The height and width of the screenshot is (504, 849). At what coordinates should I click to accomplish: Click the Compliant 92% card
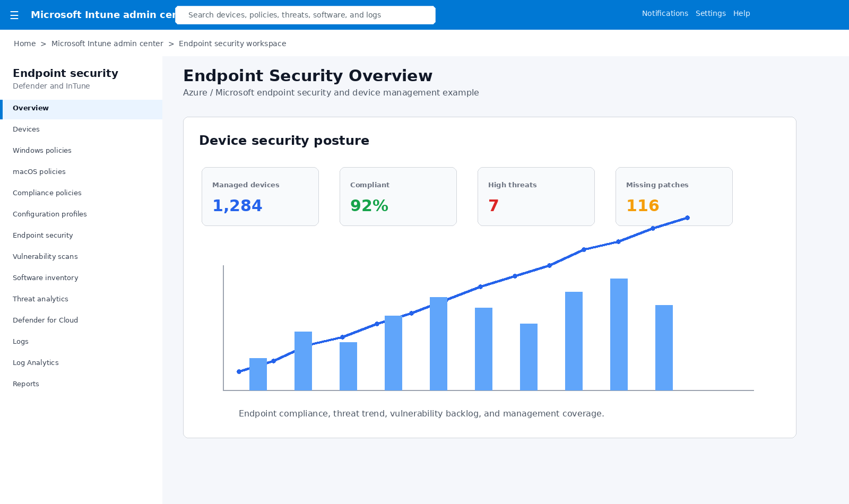(x=398, y=196)
